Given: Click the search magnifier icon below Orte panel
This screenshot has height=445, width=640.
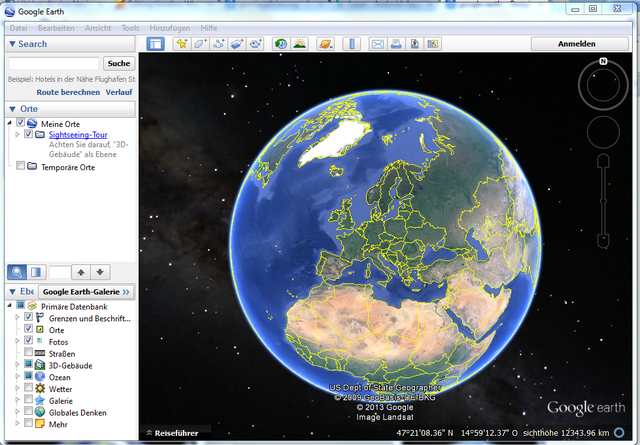Looking at the screenshot, I should 17,272.
